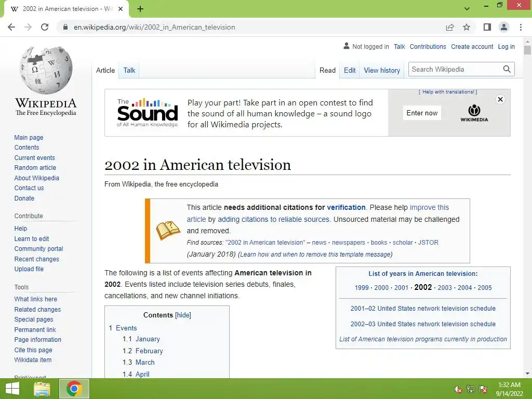Select the Article tab

(x=105, y=70)
